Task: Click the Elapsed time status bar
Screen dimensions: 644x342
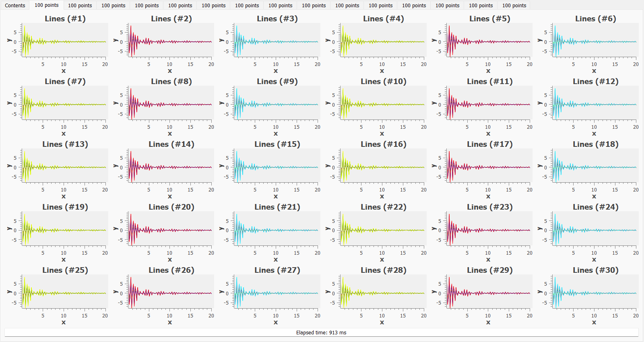Action: pyautogui.click(x=321, y=332)
